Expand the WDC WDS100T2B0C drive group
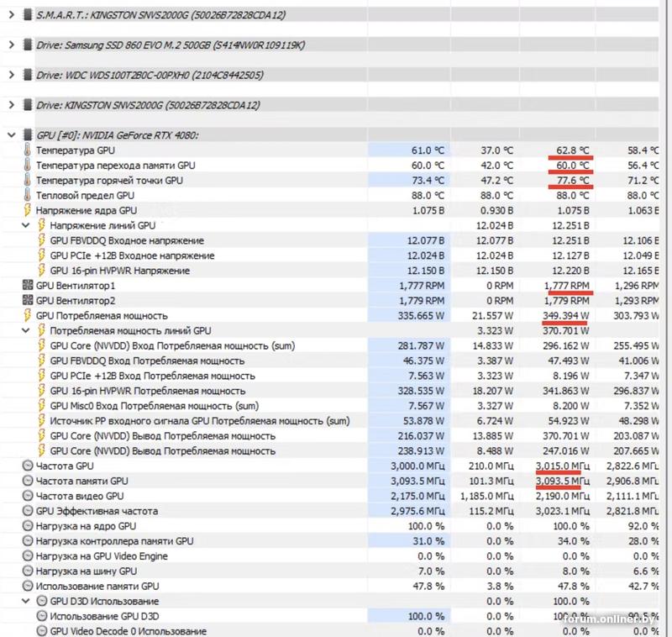This screenshot has width=672, height=637. (x=12, y=75)
